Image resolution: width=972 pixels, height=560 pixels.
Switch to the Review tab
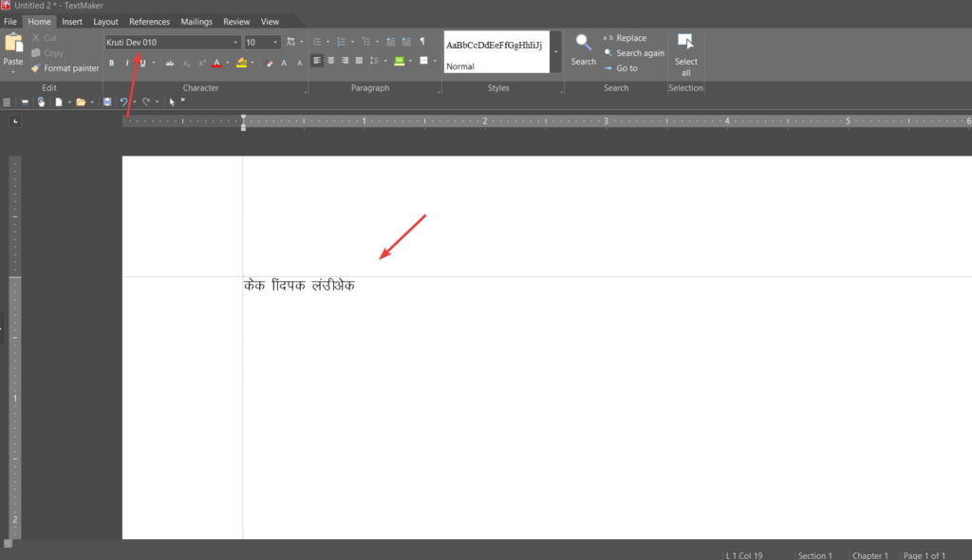click(236, 22)
